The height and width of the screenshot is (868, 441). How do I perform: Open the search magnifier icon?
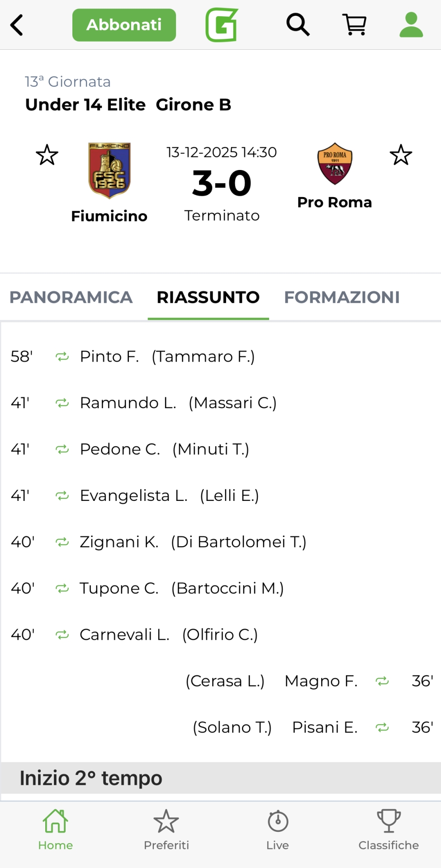click(298, 25)
